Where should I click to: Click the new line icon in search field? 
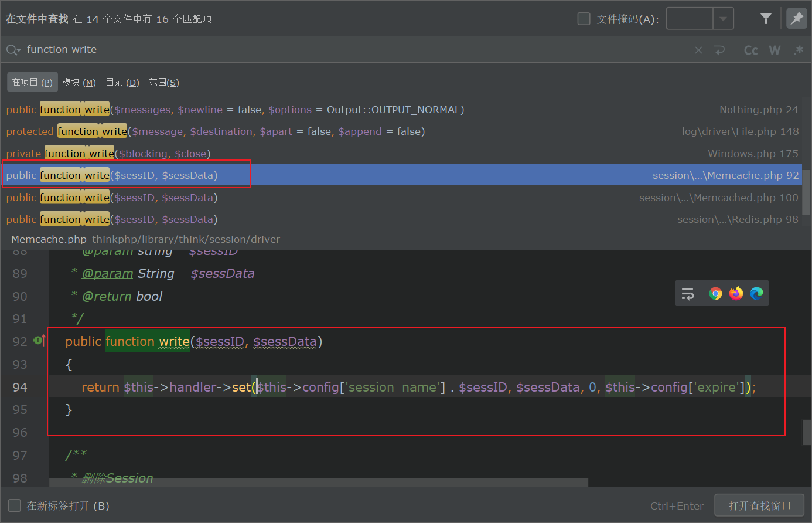pos(719,50)
